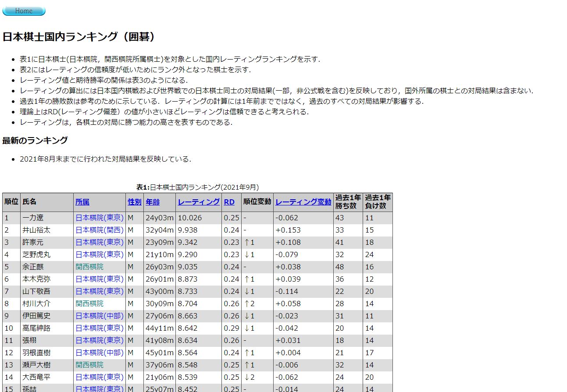Open 日本棋院(関西) link for 井山裕太
The width and height of the screenshot is (567, 392).
pos(100,230)
